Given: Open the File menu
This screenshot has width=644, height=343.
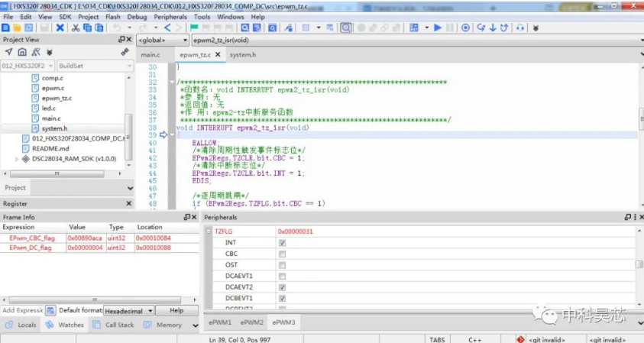Looking at the screenshot, I should point(8,17).
